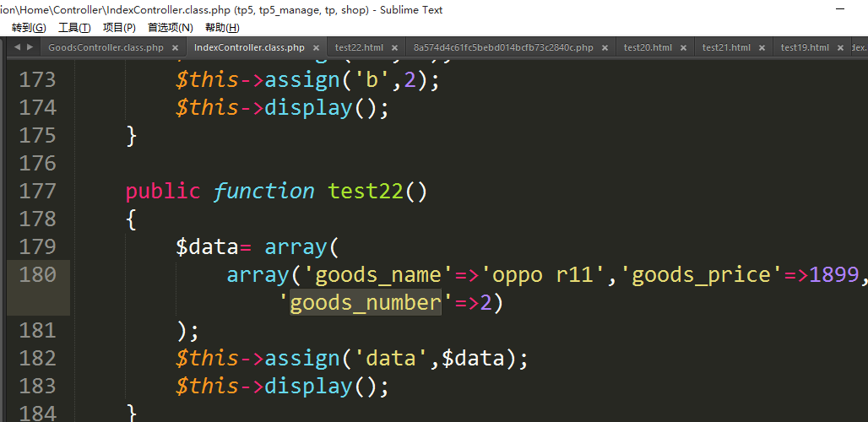The width and height of the screenshot is (868, 422).
Task: Open the 转到(G) menu
Action: pyautogui.click(x=29, y=28)
